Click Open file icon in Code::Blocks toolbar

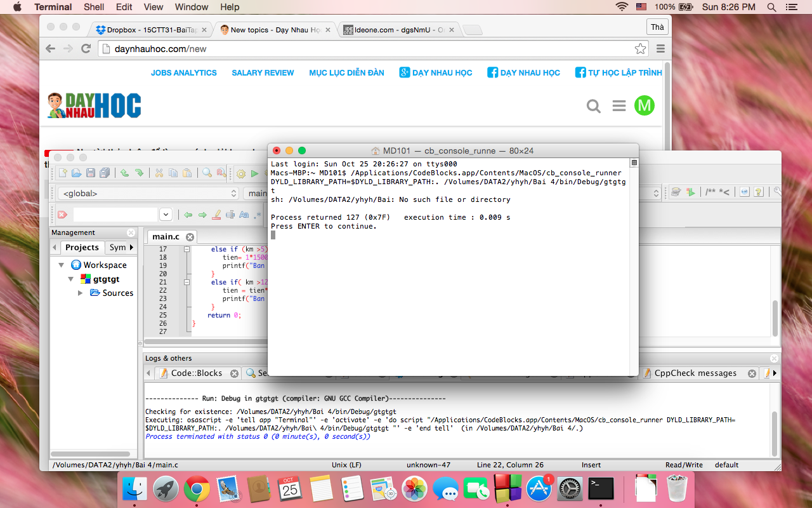coord(76,173)
